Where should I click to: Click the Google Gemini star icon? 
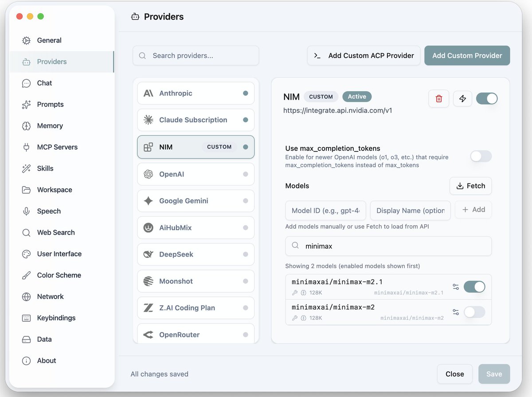(x=149, y=201)
